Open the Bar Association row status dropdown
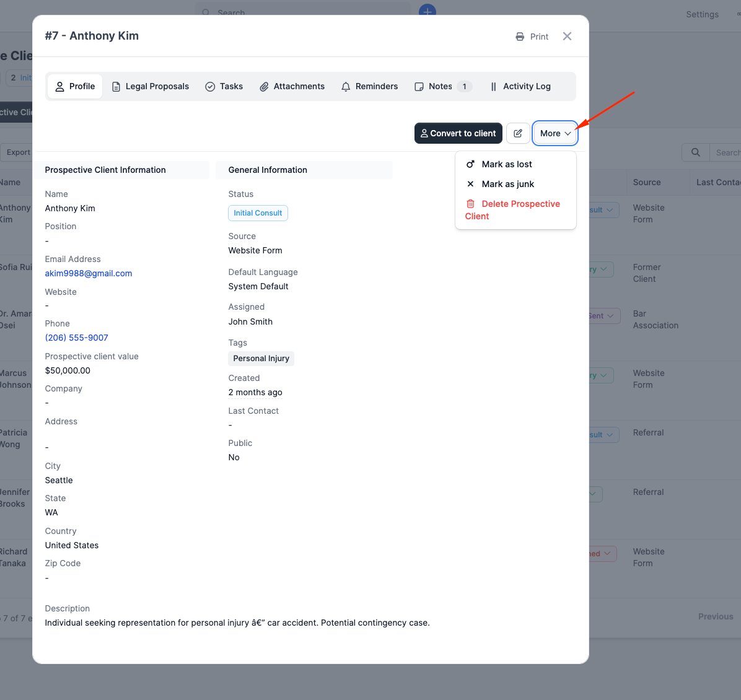 pyautogui.click(x=605, y=316)
